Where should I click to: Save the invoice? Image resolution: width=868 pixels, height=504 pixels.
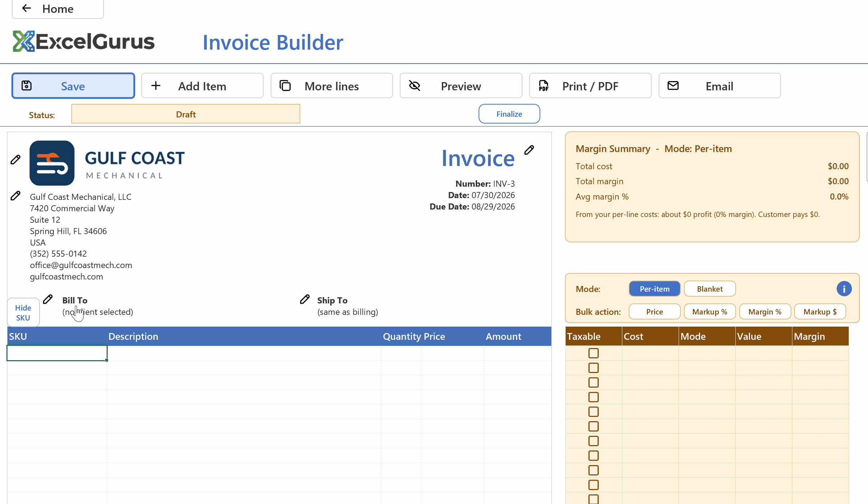pos(73,86)
